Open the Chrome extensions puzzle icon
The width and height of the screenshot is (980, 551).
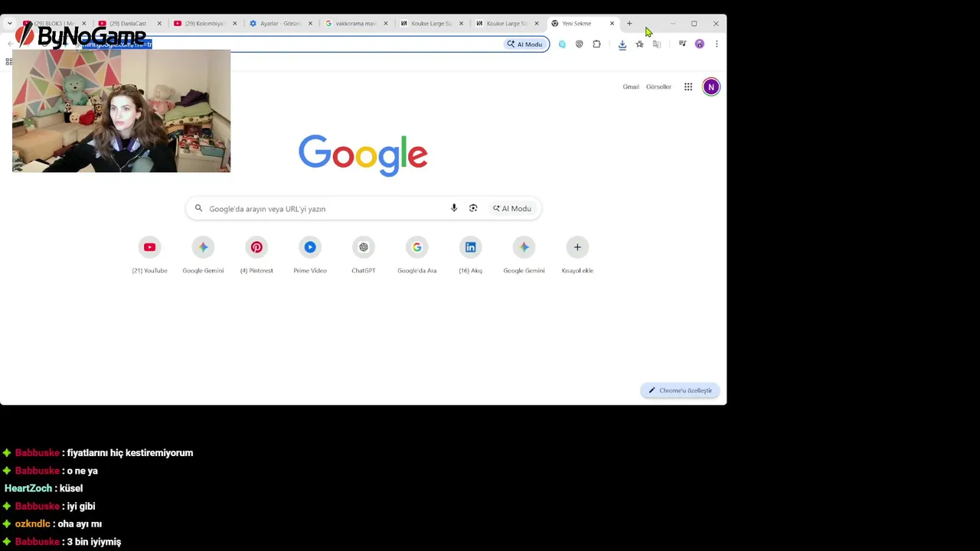597,44
